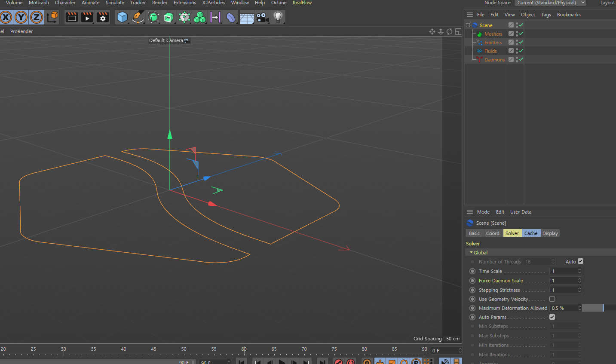Click the viewport rotate camera icon
This screenshot has width=616, height=364.
(449, 31)
